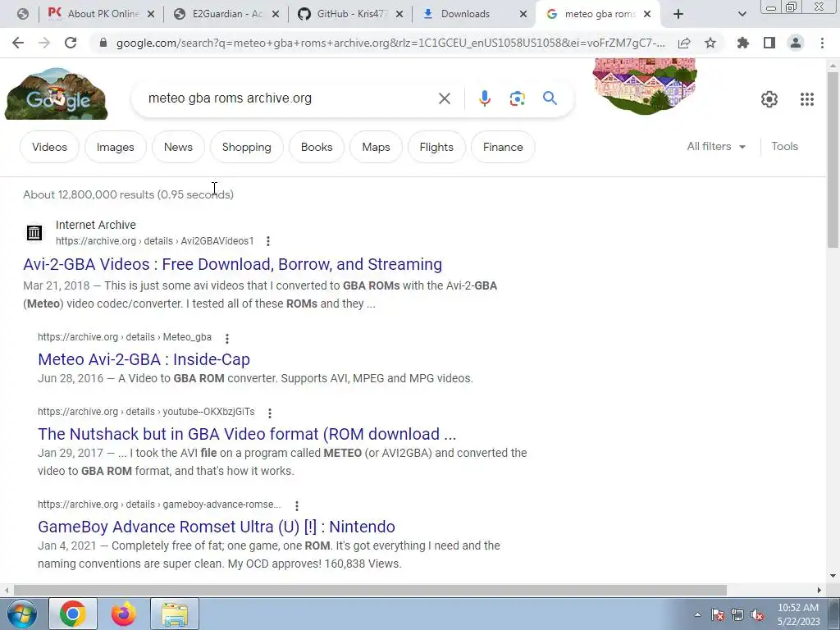The width and height of the screenshot is (840, 630).
Task: Bookmark this page with the star icon
Action: (710, 43)
